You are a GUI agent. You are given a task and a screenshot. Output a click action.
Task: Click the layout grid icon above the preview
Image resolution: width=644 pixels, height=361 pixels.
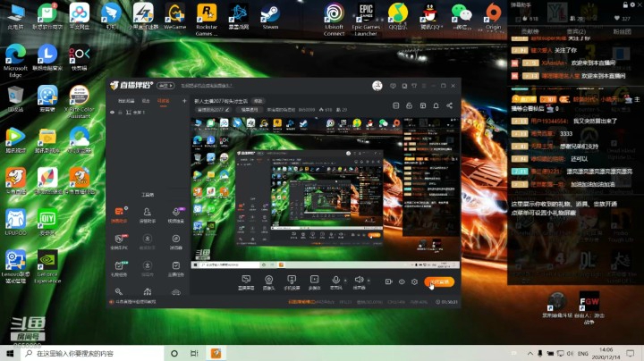pos(422,105)
